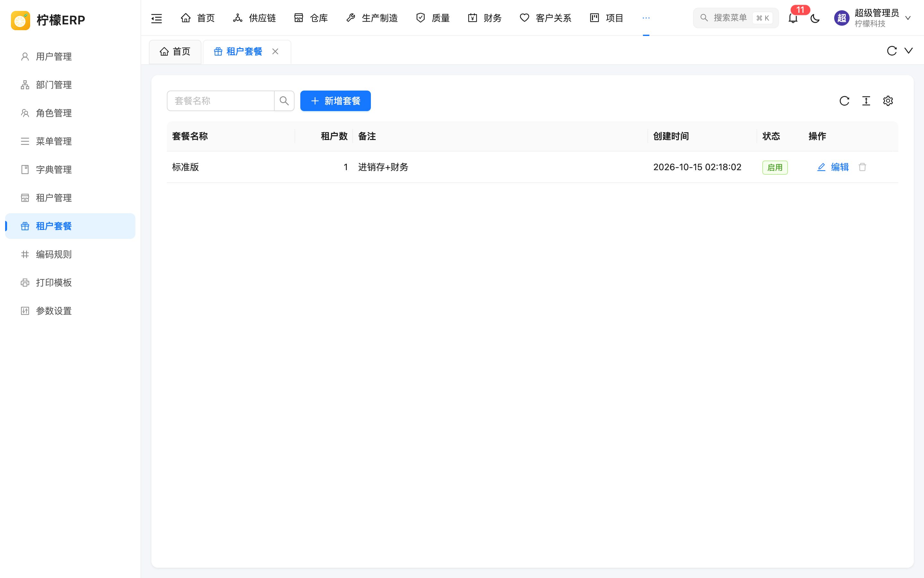The image size is (924, 578).
Task: Open the 生产制造 top menu
Action: tap(372, 18)
